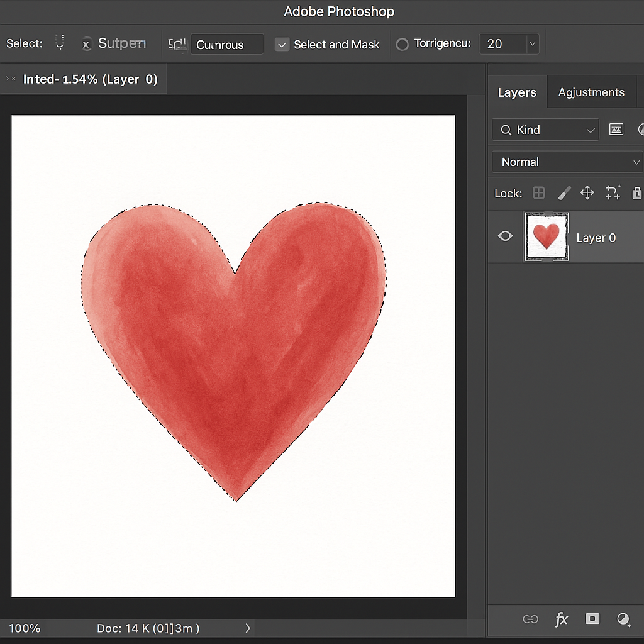Image resolution: width=644 pixels, height=644 pixels.
Task: Lock transparent pixels for the layer
Action: 538,193
